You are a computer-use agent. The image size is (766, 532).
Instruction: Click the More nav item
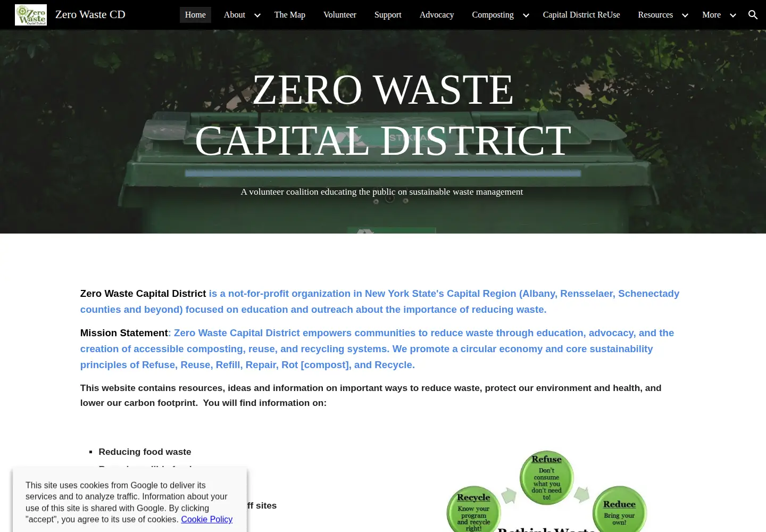712,15
